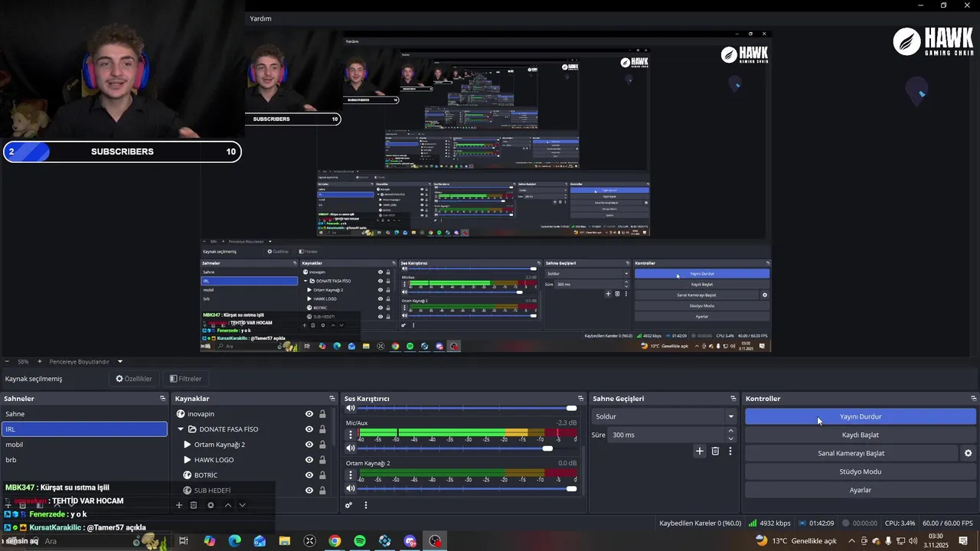
Task: Click Sanal Kamerayı Başlat button
Action: [x=851, y=453]
